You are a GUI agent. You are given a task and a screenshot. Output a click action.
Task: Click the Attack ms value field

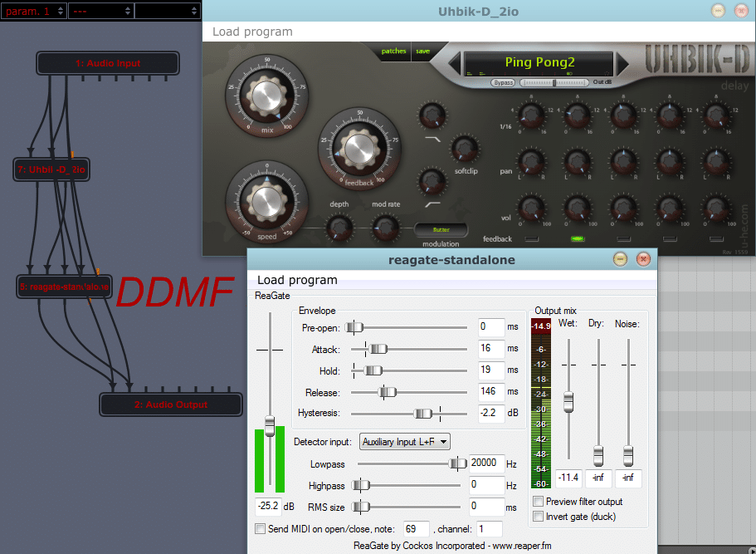[x=491, y=348]
